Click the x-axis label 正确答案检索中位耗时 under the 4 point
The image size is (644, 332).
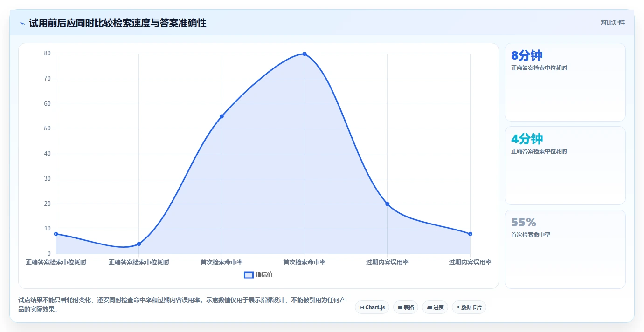click(x=138, y=263)
